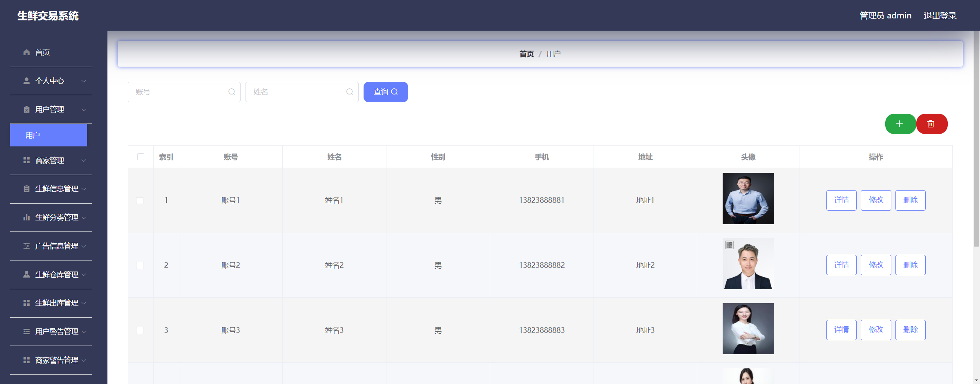Open the 广告信息管理 sidebar menu
The width and height of the screenshot is (980, 384).
tap(51, 246)
